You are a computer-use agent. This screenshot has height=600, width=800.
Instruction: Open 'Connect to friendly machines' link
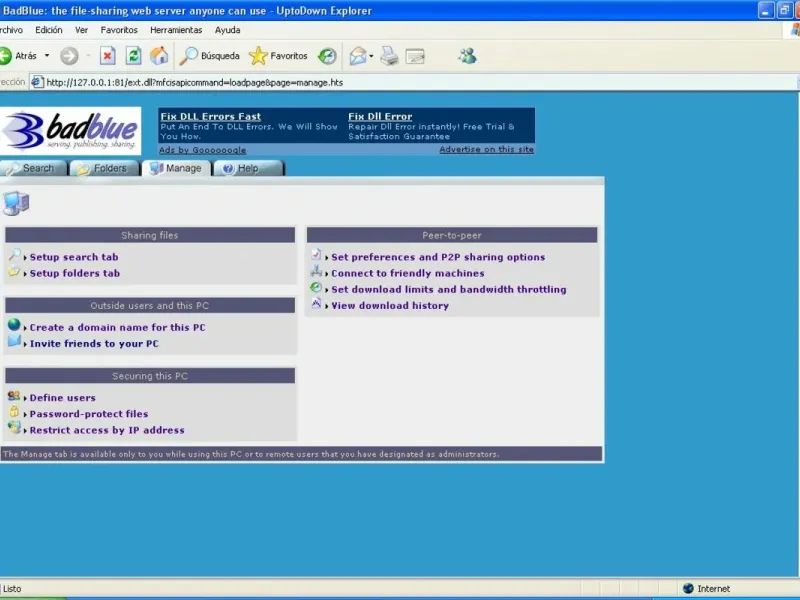(408, 273)
